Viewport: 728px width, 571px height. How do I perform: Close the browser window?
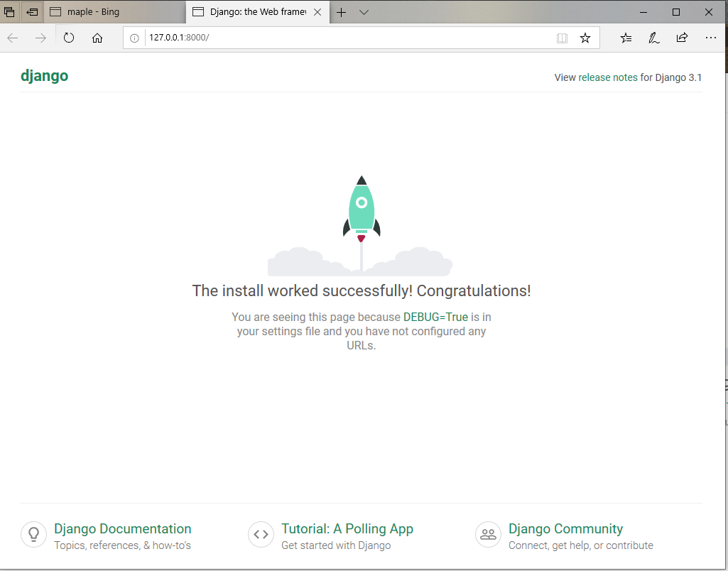pyautogui.click(x=709, y=13)
